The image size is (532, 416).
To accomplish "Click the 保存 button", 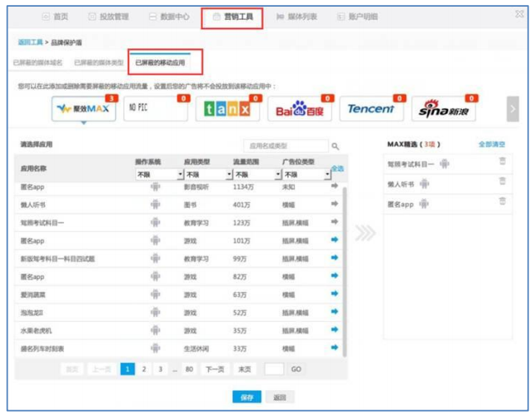I will 246,398.
